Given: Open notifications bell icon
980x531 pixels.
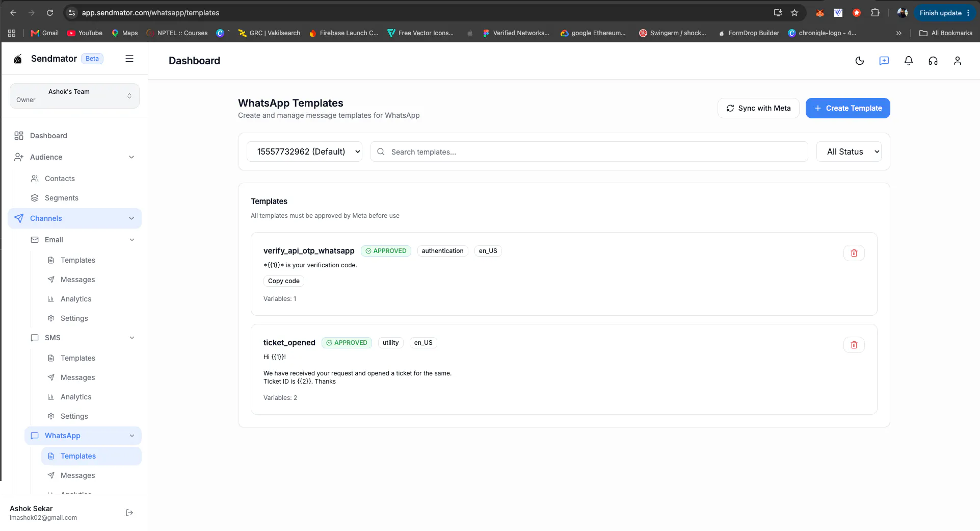Looking at the screenshot, I should pos(908,61).
